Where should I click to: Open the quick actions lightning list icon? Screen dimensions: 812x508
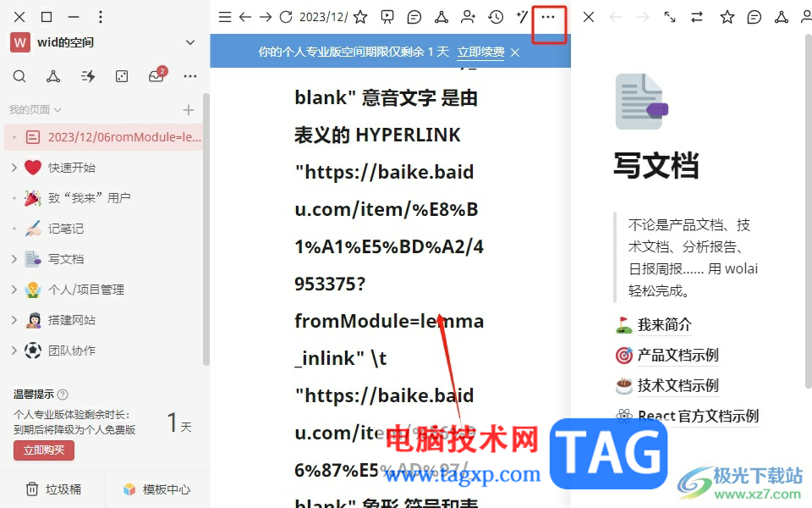pos(88,77)
